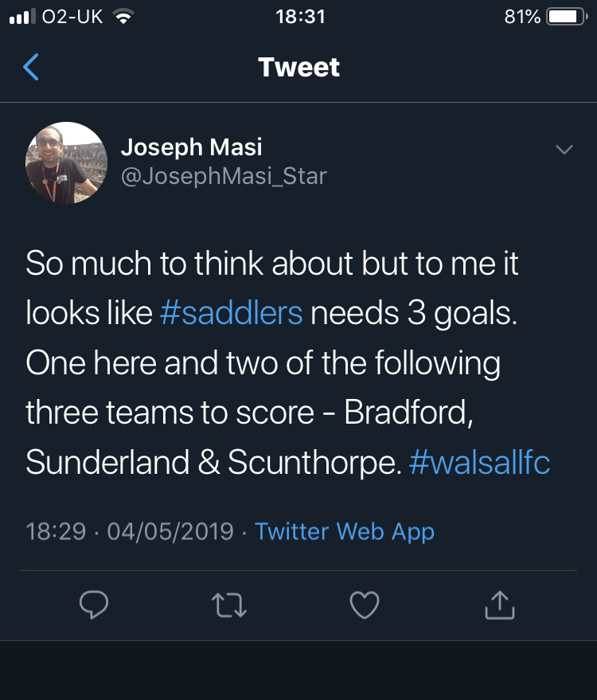
Task: Expand the tweet options chevron
Action: point(564,149)
